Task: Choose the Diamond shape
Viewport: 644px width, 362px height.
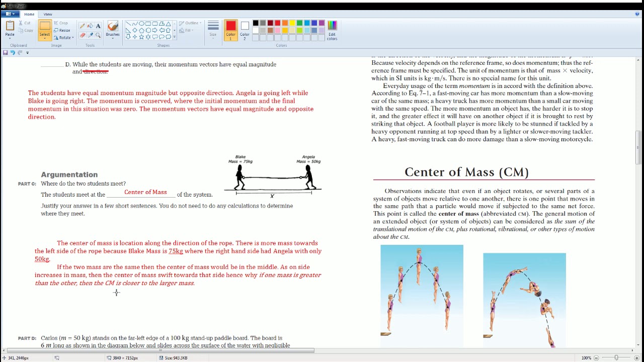Action: [x=135, y=30]
